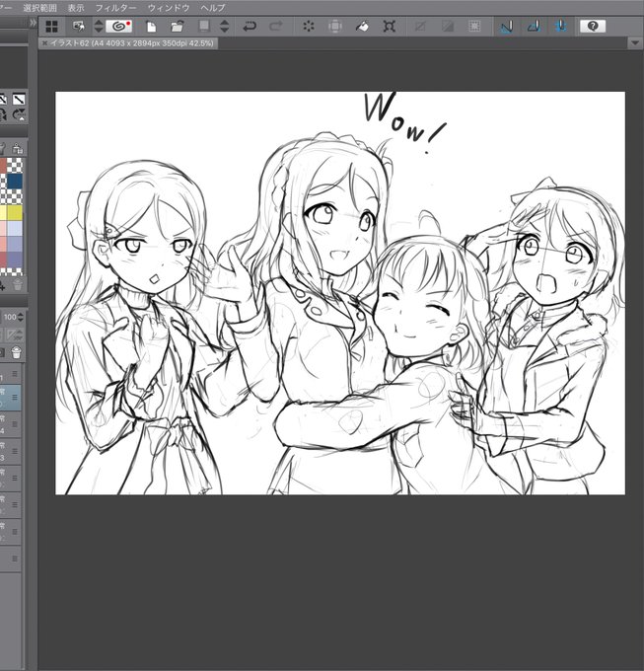Click the four-square grid icon in command bar

[x=51, y=27]
